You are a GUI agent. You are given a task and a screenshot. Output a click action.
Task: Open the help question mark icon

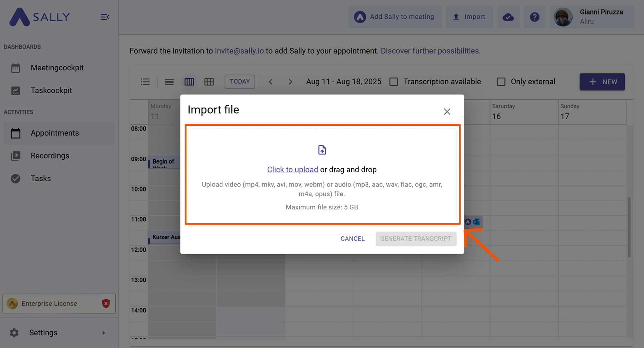[x=535, y=17]
